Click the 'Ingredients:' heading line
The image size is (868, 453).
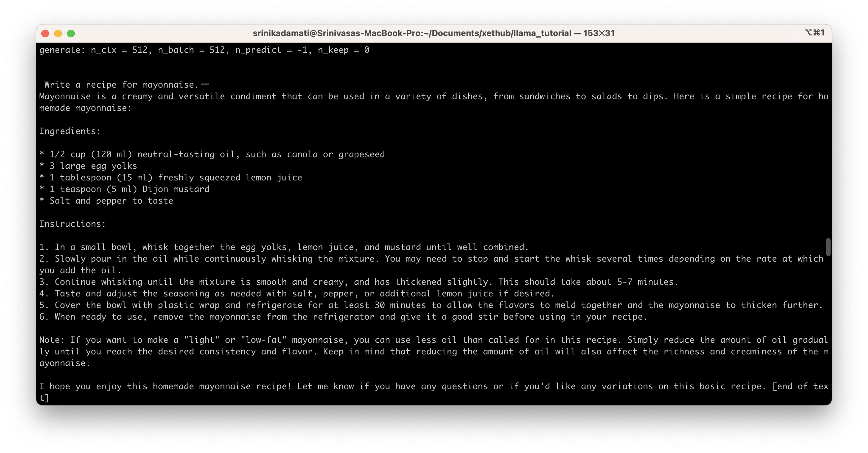[70, 131]
